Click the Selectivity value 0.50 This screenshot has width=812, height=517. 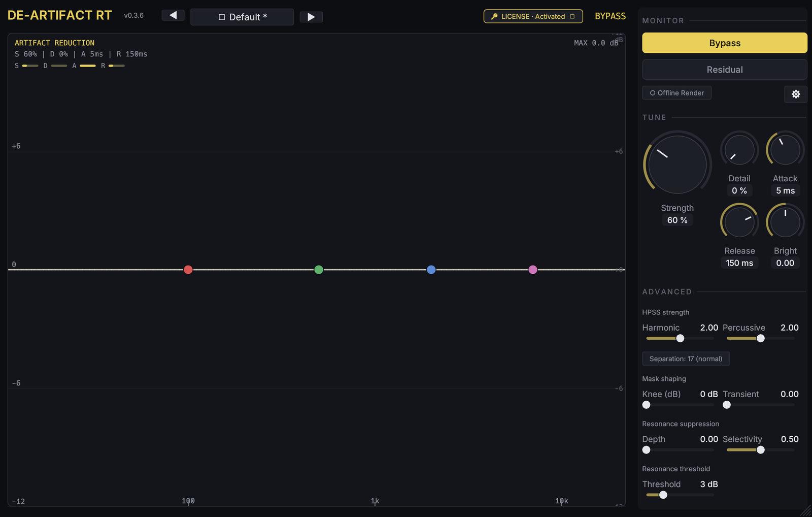point(790,439)
